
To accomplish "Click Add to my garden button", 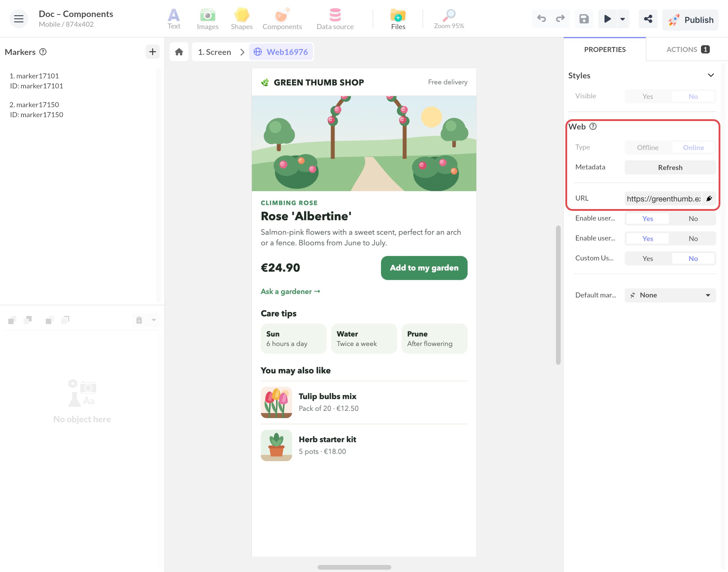I will (424, 268).
